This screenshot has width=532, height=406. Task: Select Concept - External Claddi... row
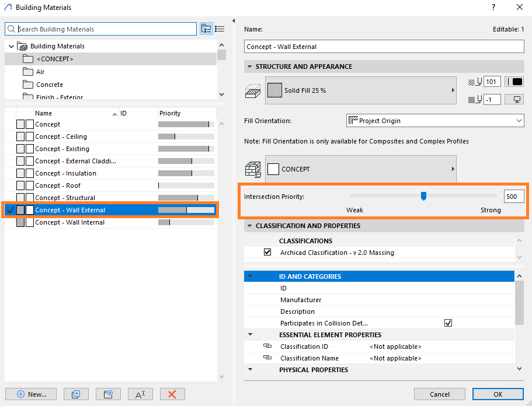pyautogui.click(x=110, y=161)
